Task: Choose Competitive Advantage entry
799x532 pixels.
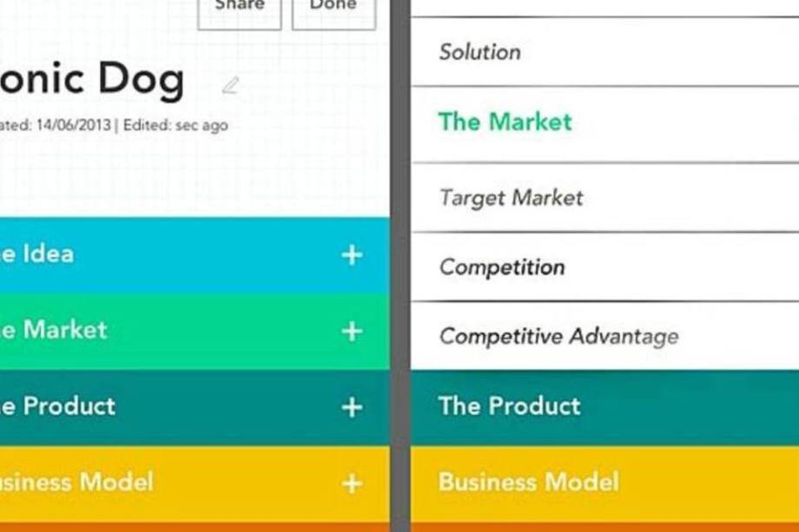Action: coord(604,337)
